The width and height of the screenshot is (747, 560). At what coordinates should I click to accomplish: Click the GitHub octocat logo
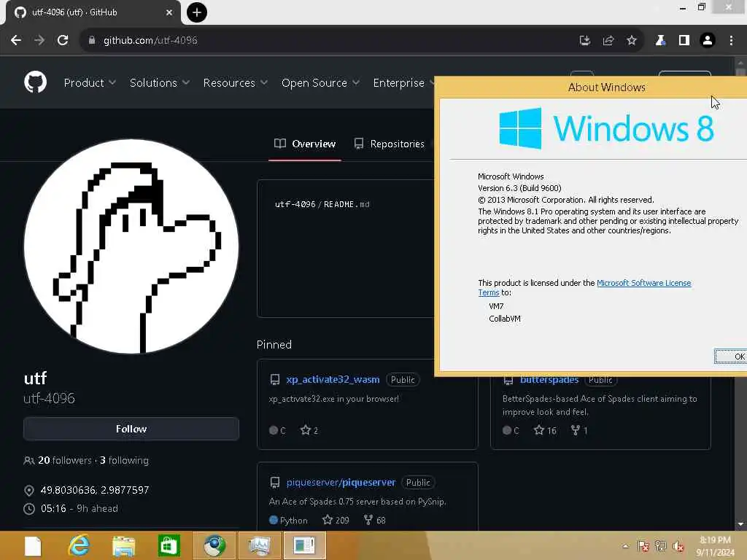pyautogui.click(x=35, y=82)
